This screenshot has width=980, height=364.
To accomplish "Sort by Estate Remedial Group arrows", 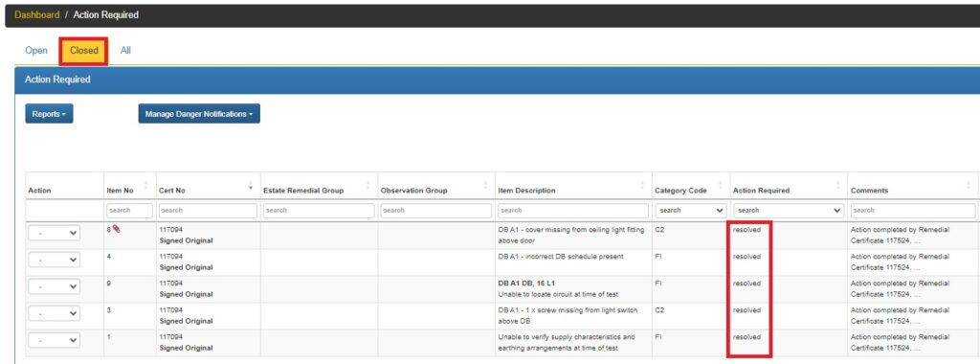I will [x=368, y=185].
